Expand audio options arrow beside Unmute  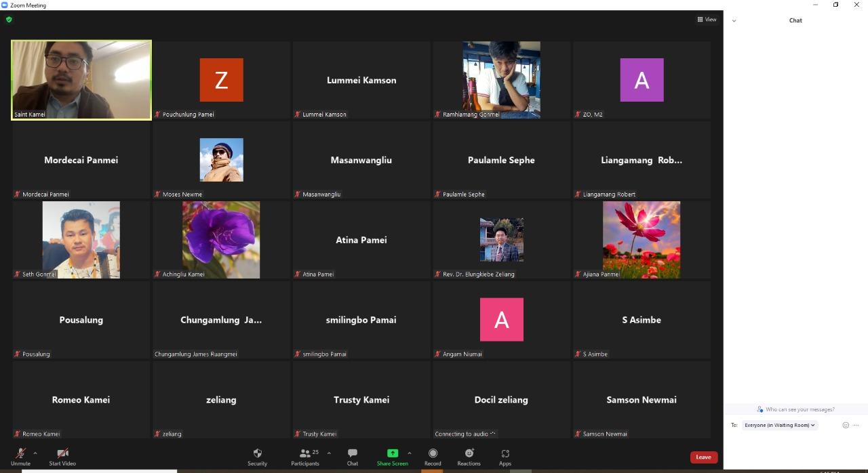click(x=35, y=453)
